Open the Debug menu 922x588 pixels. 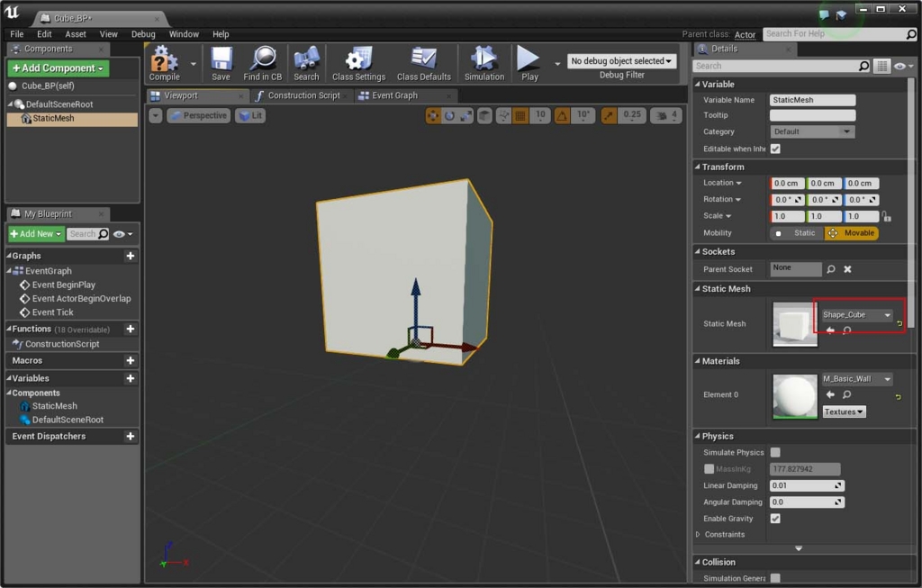click(x=143, y=34)
